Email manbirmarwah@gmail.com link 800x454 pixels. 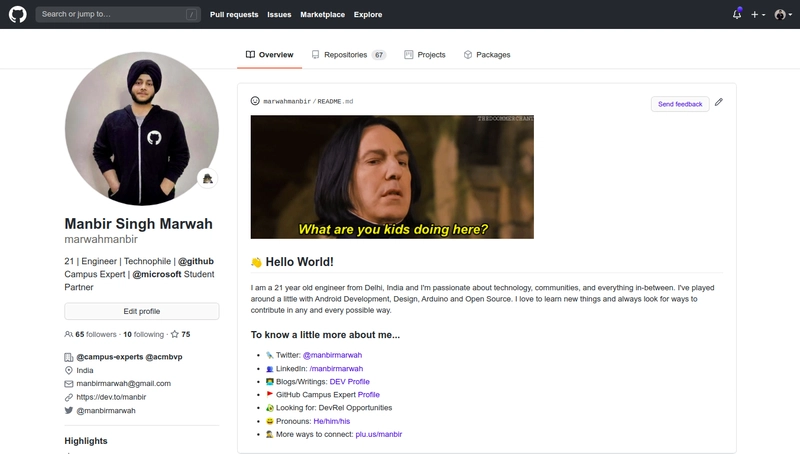pos(123,384)
